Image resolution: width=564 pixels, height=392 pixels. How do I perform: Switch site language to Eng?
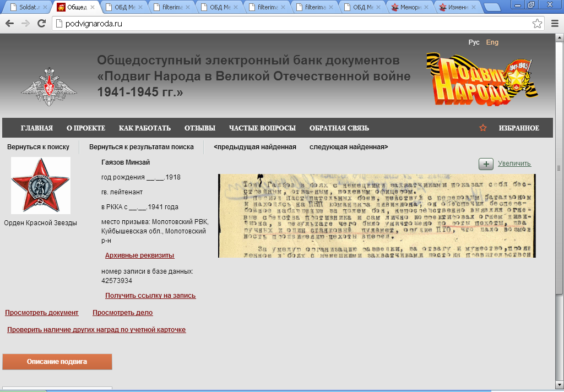(x=492, y=42)
